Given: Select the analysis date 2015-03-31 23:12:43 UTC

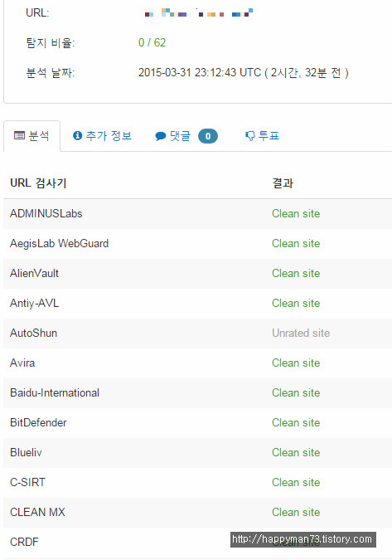Looking at the screenshot, I should click(x=200, y=72).
